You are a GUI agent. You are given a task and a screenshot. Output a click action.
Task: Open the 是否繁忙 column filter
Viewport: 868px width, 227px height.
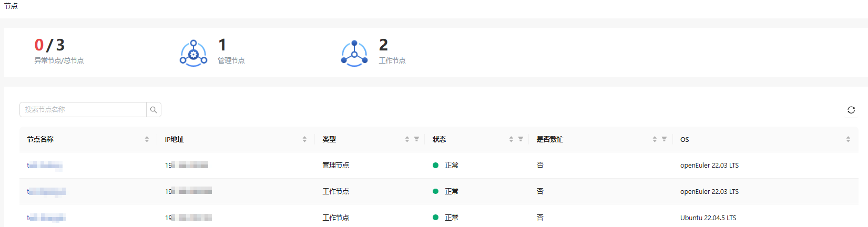[x=664, y=139]
